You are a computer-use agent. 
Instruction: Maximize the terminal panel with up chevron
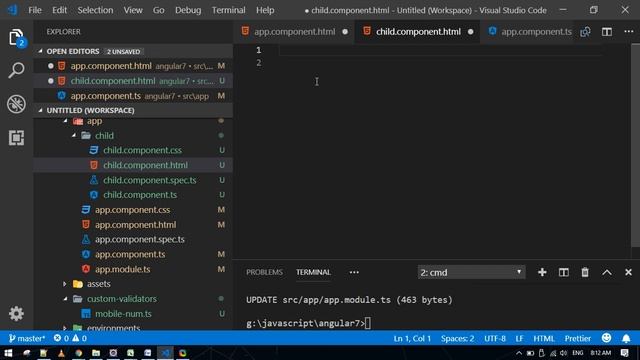[607, 272]
